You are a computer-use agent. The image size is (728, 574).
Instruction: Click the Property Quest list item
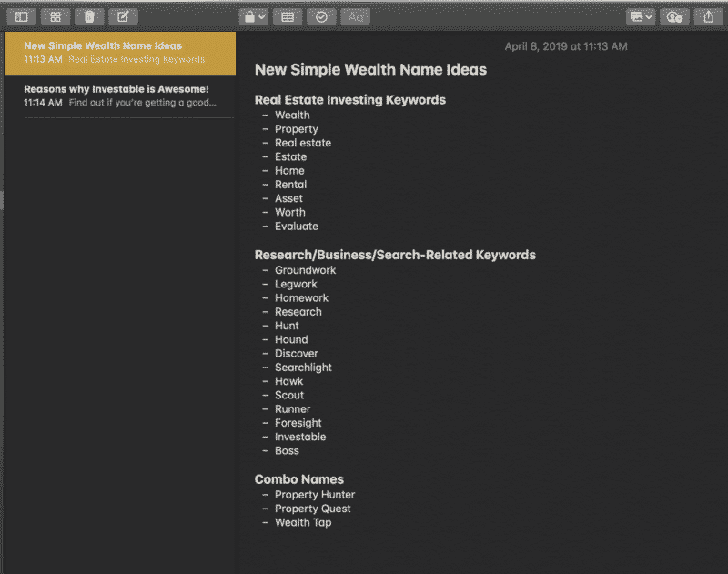pyautogui.click(x=312, y=509)
